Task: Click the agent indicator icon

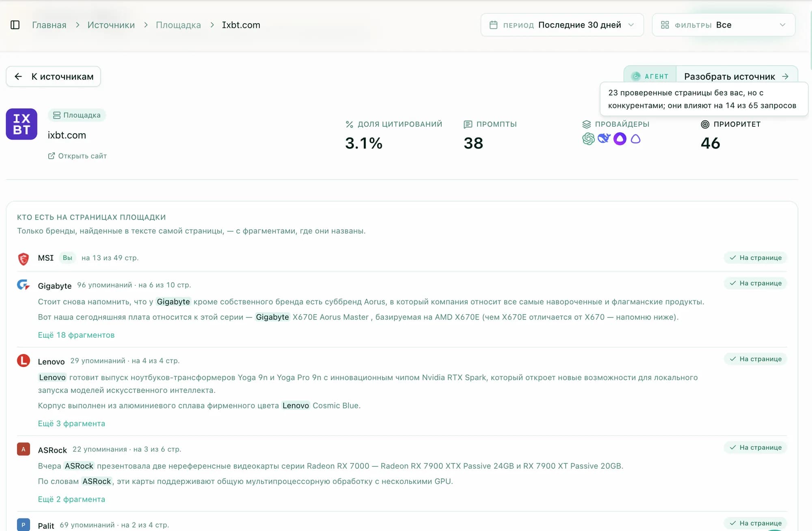Action: [636, 76]
